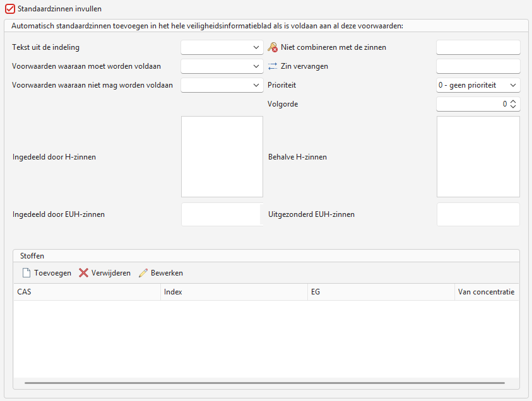Sort by the EG column header
Screen dimensions: 532x401
[381, 292]
